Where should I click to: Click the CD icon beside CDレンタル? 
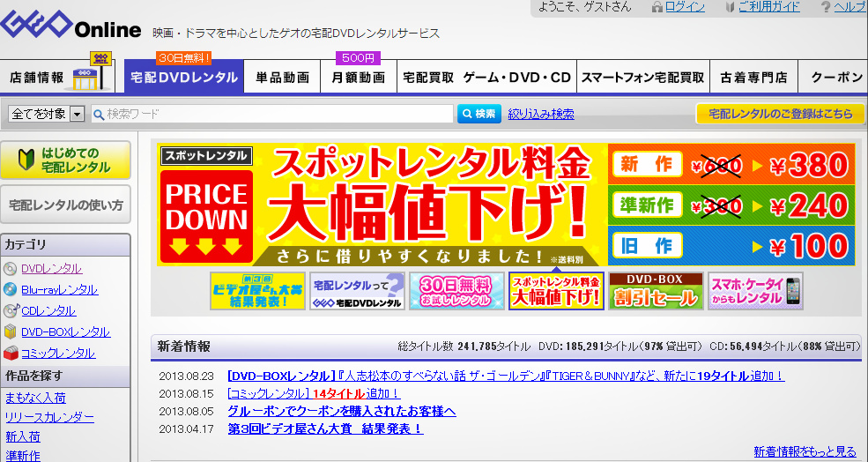(10, 311)
